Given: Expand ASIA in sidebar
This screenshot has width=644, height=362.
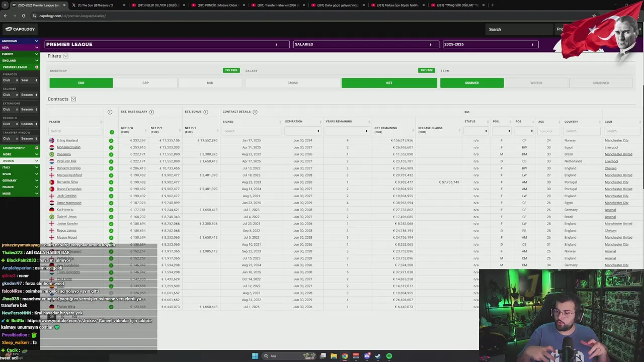Looking at the screenshot, I should click(20, 47).
